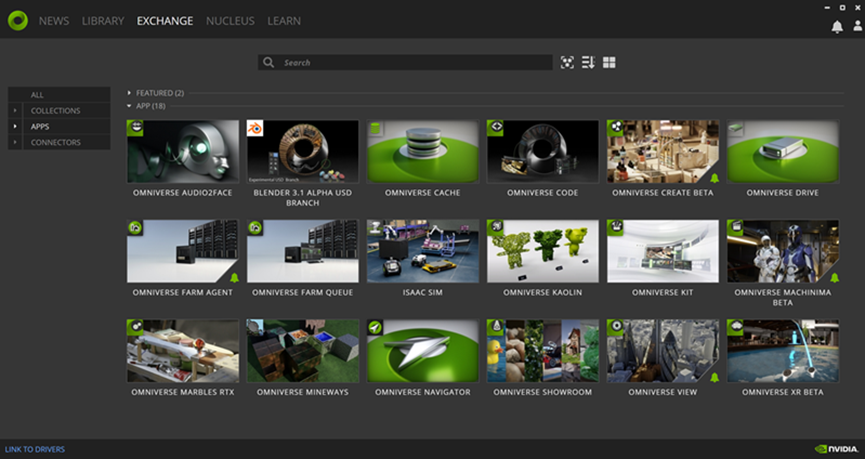Expand the COLLECTIONS sidebar arrow

click(x=15, y=110)
